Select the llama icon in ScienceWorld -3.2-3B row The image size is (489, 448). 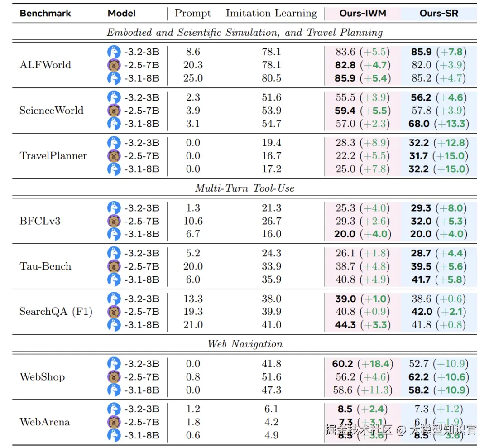pyautogui.click(x=114, y=97)
